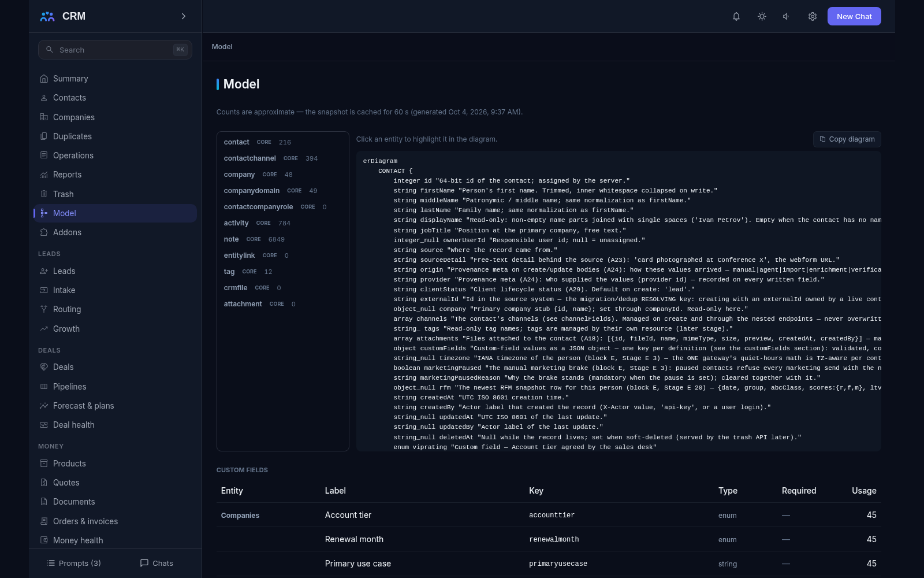Toggle light theme sun icon
Screen dimensions: 924x578
tap(762, 16)
